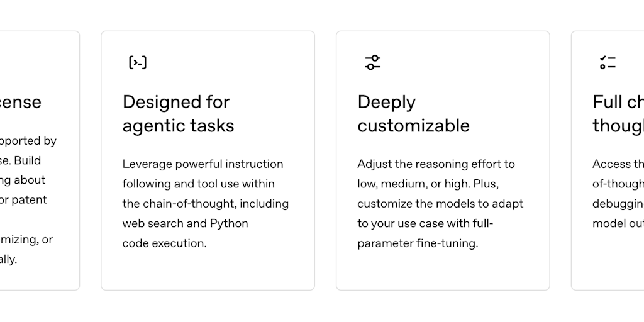Image resolution: width=644 pixels, height=322 pixels.
Task: Click the 'Deeply customizable' heading
Action: click(x=413, y=114)
